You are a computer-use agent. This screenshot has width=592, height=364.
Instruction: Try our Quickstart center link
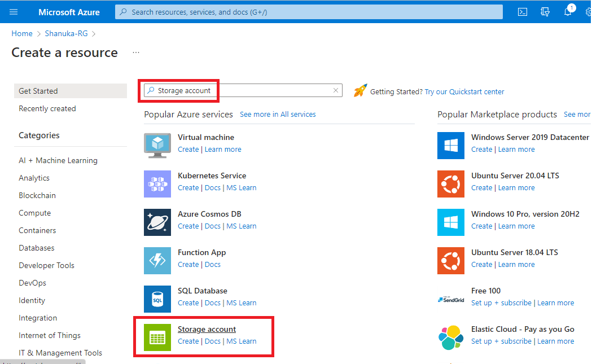point(464,92)
